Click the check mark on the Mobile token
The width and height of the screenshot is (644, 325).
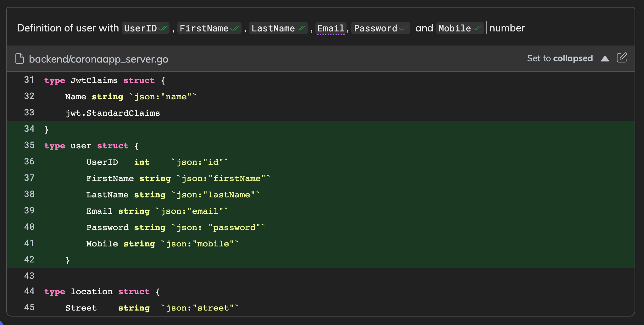point(477,29)
